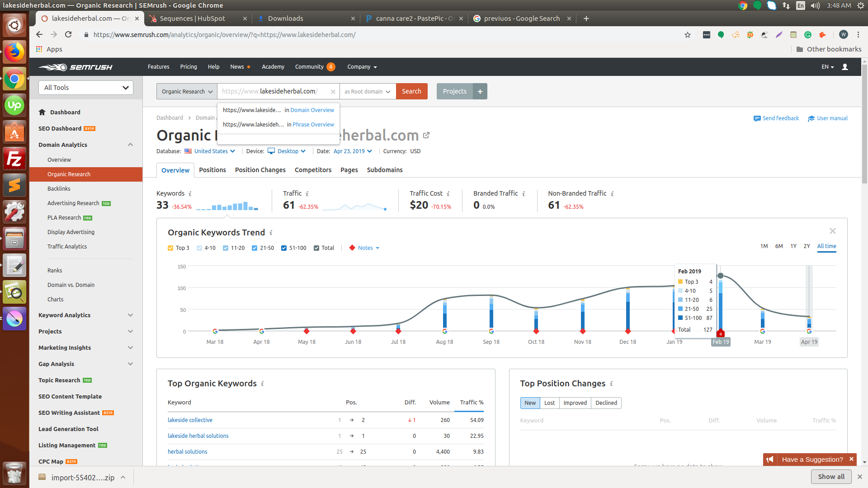Toggle 51-100 positions checkbox

click(x=284, y=248)
